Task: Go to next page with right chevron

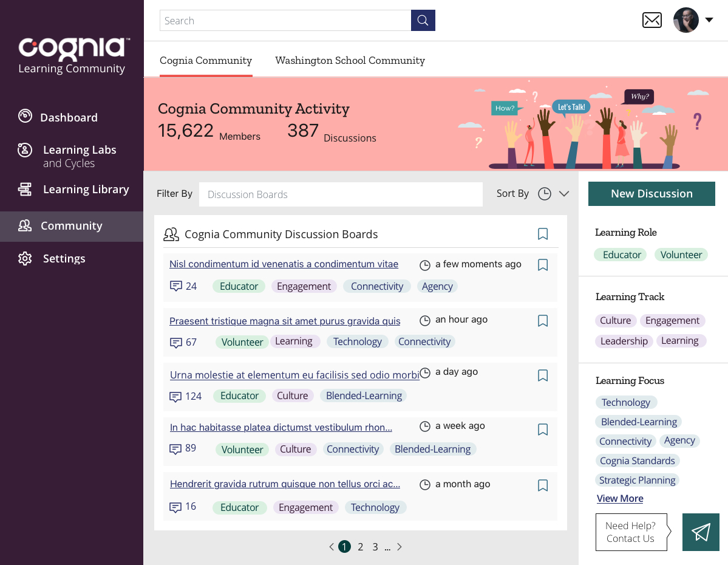Action: [x=400, y=547]
